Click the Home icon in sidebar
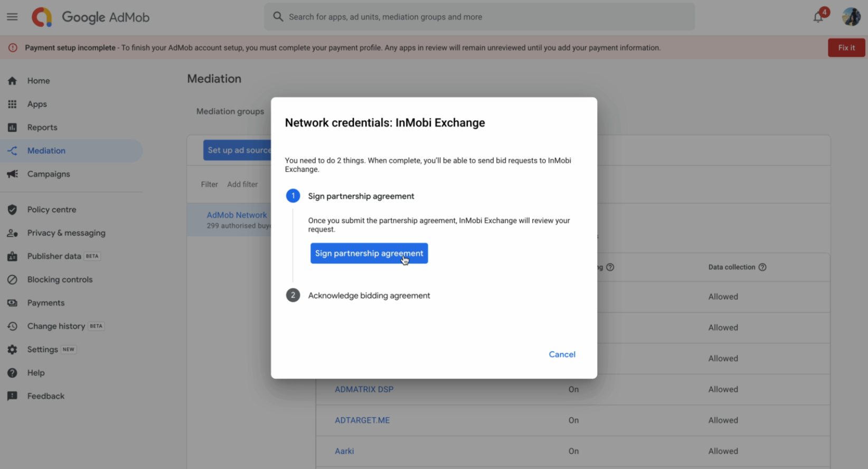The width and height of the screenshot is (868, 469). 13,81
